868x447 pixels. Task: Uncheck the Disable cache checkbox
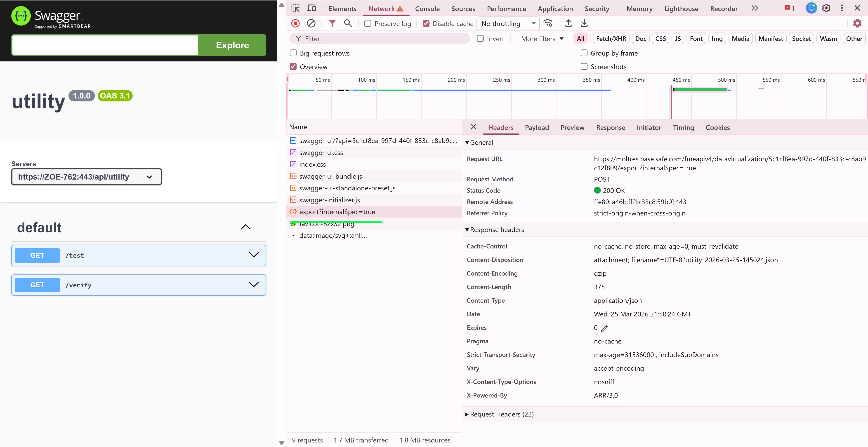coord(426,23)
